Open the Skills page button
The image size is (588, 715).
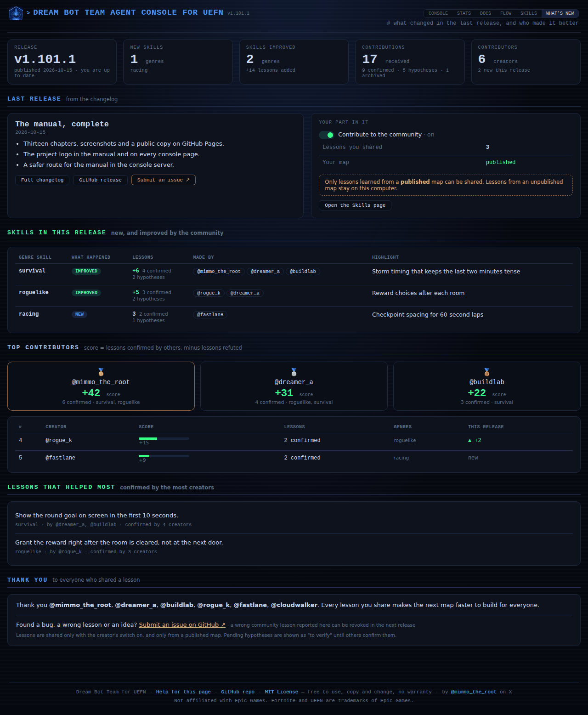click(x=355, y=205)
